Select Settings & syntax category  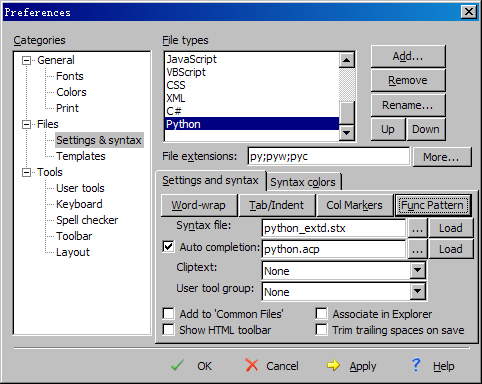pyautogui.click(x=99, y=140)
